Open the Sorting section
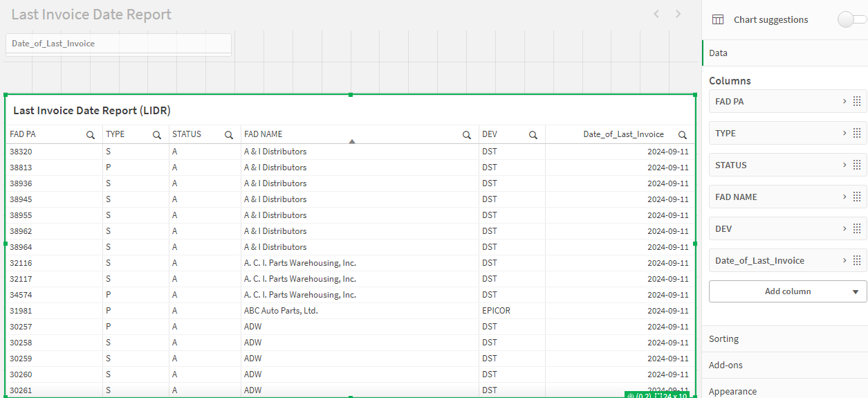Viewport: 868px width, 398px height. [x=785, y=338]
